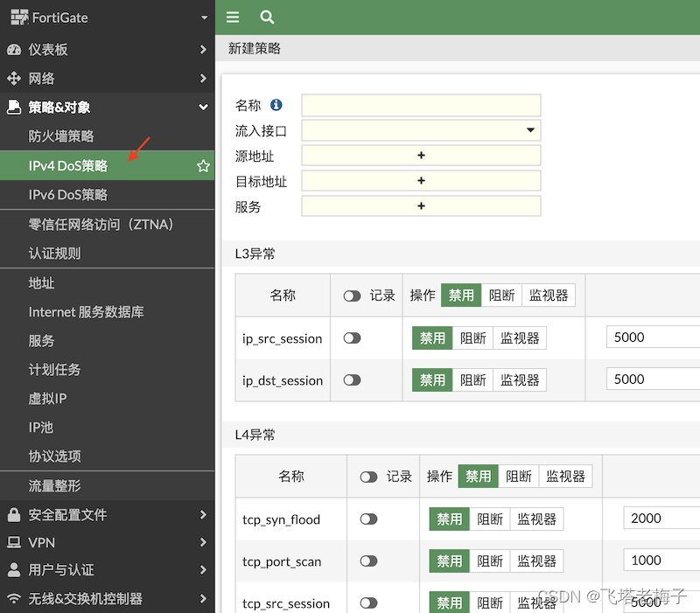Click the 策略&对象 document icon
Image resolution: width=700 pixels, height=613 pixels.
14,107
